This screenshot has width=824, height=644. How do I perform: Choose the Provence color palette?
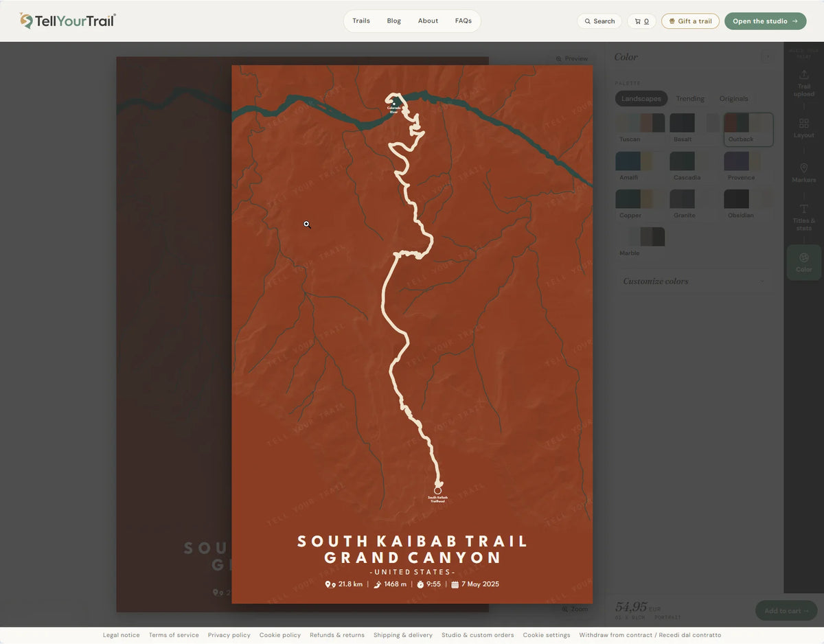tap(748, 167)
